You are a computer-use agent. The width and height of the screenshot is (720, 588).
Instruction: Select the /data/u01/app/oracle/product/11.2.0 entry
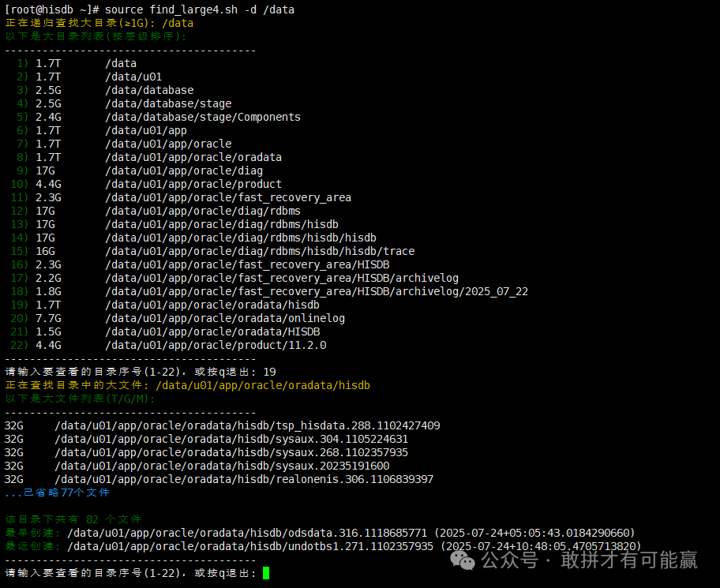coord(215,345)
